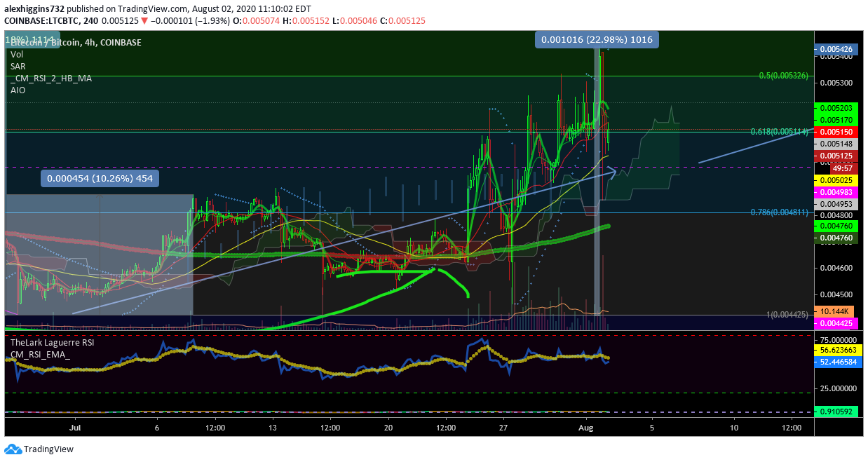Click the Jul label on the time axis
868x462 pixels.
(76, 426)
